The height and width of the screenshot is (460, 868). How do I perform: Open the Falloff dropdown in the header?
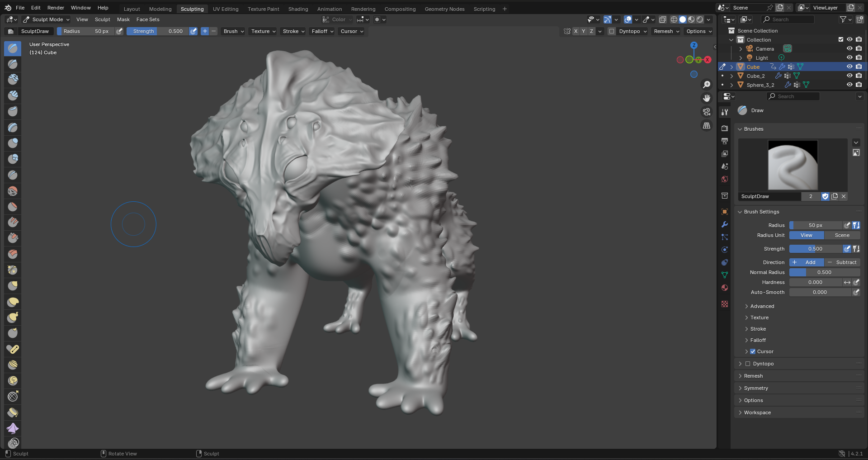(x=322, y=32)
